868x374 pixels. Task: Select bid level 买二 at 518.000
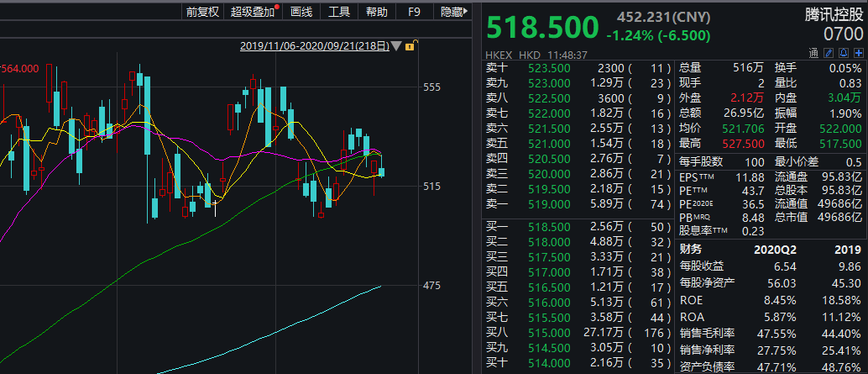(x=578, y=241)
